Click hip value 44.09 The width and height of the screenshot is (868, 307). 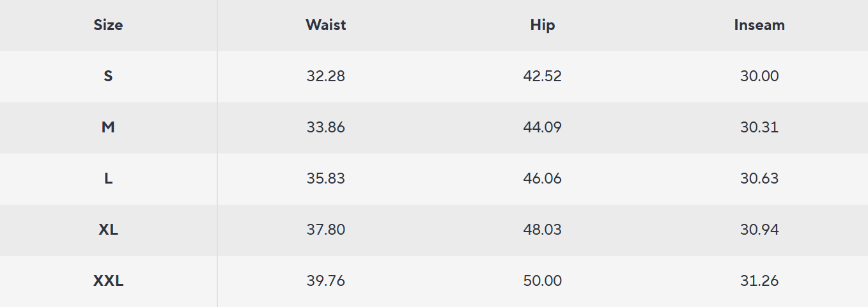click(542, 127)
